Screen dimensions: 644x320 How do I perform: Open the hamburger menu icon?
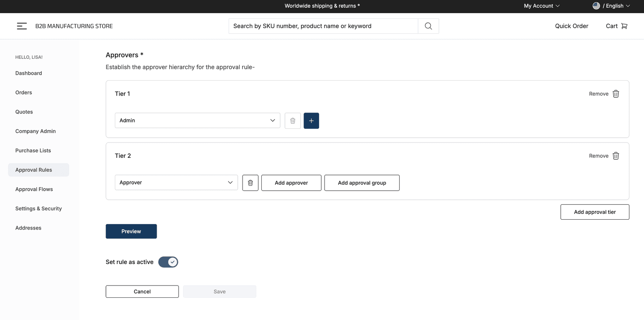pos(21,26)
